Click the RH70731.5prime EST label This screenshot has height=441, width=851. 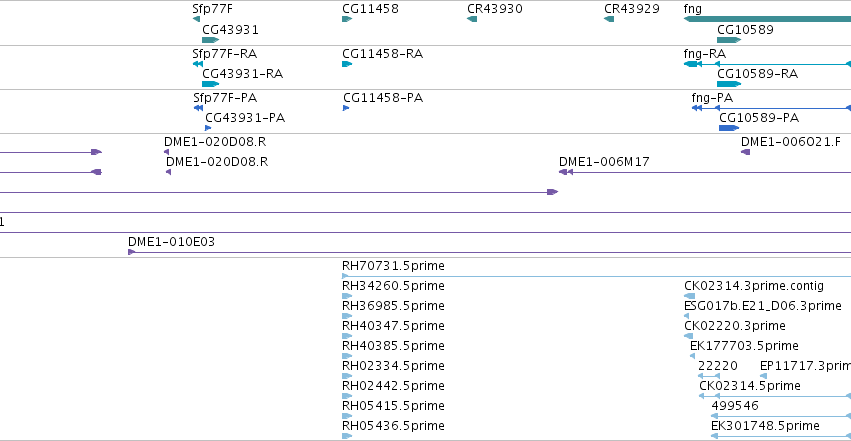point(393,266)
